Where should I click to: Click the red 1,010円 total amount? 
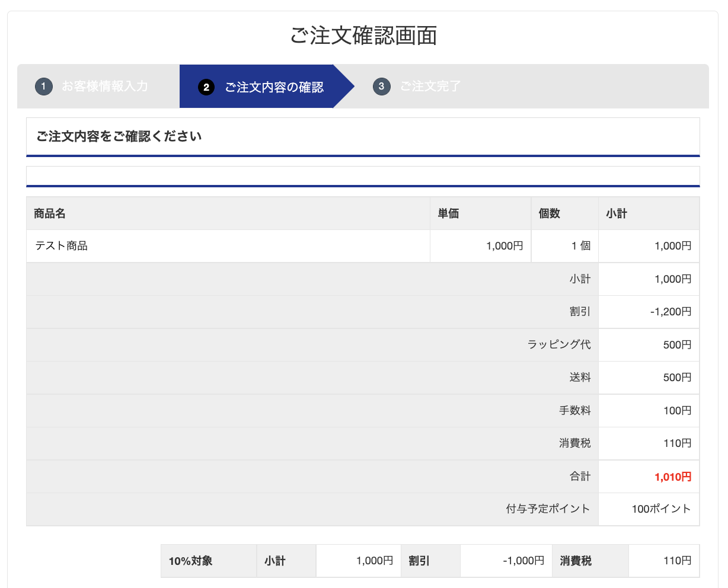point(673,477)
